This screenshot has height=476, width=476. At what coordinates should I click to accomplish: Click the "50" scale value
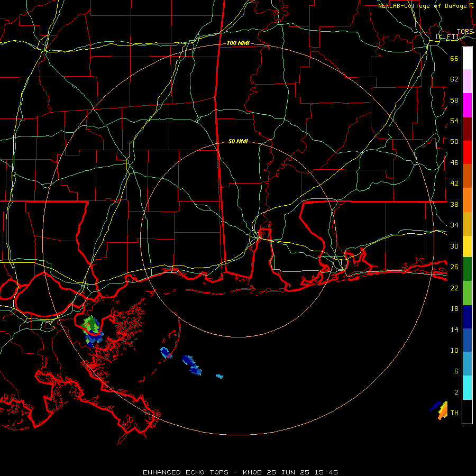(454, 142)
